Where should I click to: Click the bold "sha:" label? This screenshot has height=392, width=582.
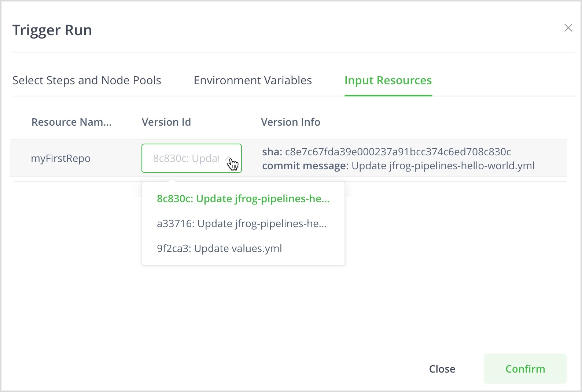[x=272, y=152]
